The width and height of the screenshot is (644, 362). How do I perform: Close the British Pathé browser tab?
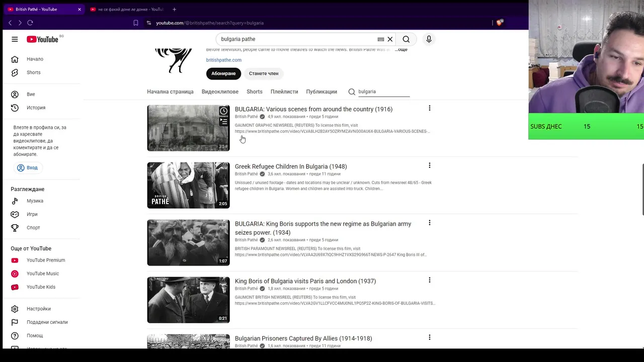tap(79, 9)
